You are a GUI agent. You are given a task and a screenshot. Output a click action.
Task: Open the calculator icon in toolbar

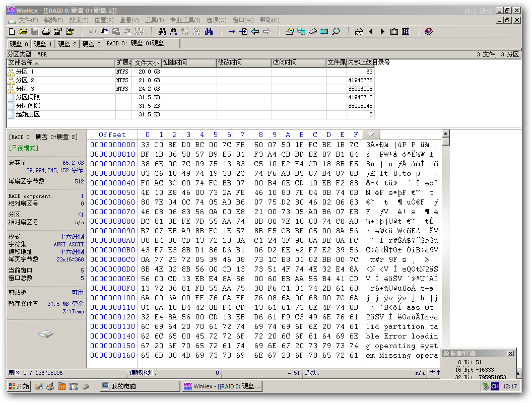click(x=324, y=32)
